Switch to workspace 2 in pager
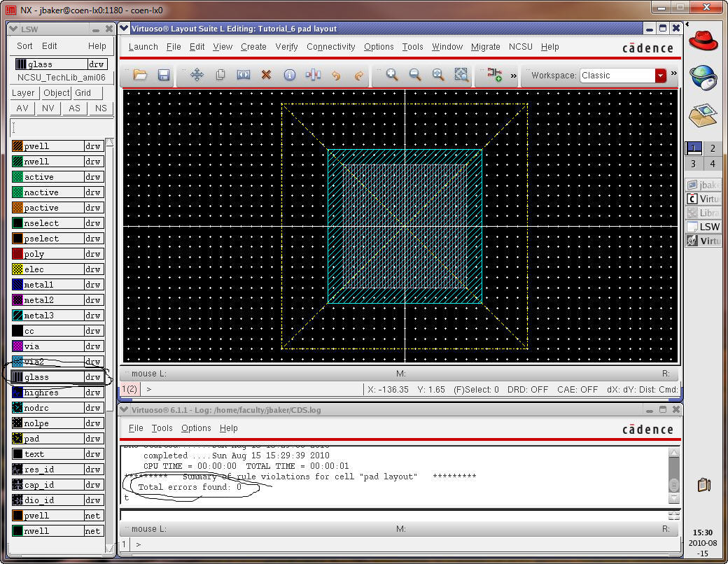This screenshot has height=564, width=728. pyautogui.click(x=713, y=148)
